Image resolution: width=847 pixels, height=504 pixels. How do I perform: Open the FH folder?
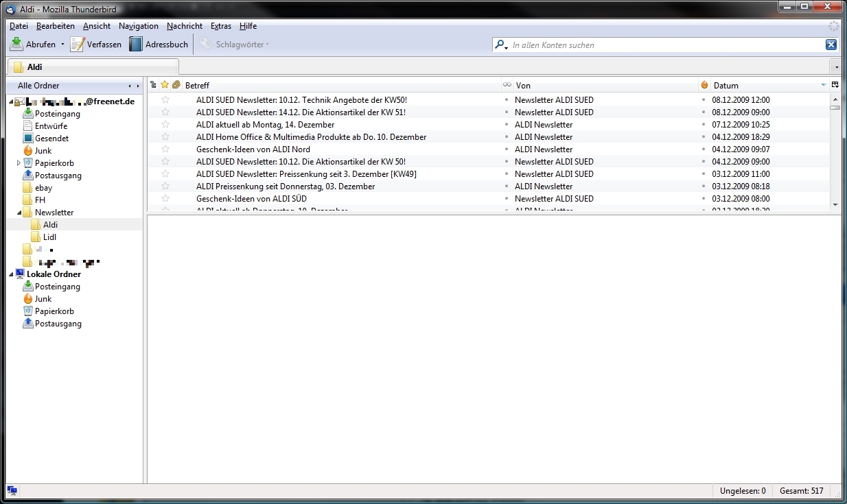[x=40, y=200]
